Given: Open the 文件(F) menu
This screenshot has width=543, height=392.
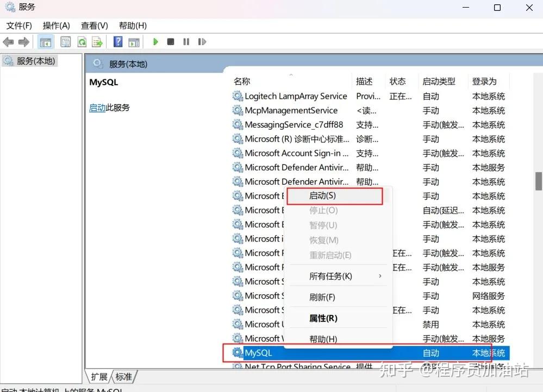Looking at the screenshot, I should 20,26.
